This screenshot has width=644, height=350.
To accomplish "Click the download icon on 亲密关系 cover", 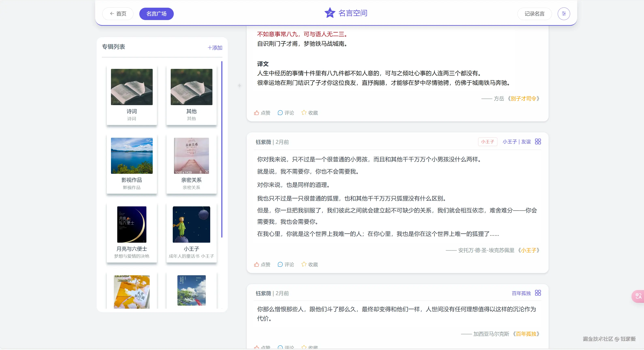I will pyautogui.click(x=201, y=172).
